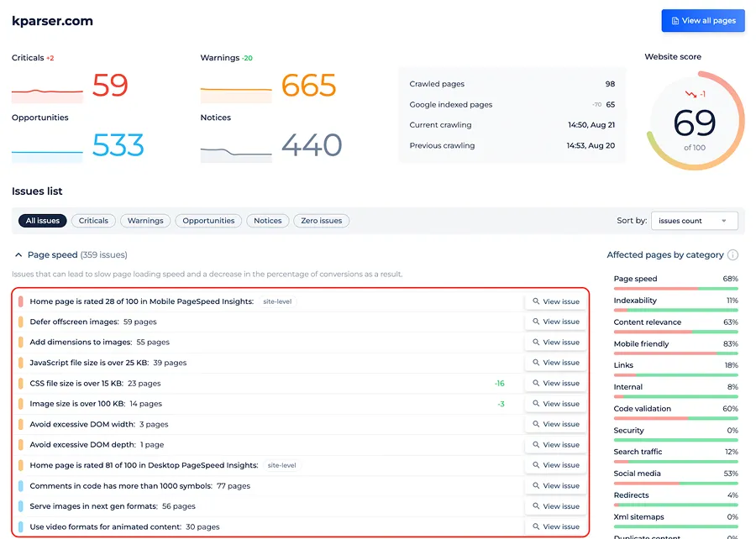
Task: Click the Mobile friendly progress bar
Action: pos(675,353)
